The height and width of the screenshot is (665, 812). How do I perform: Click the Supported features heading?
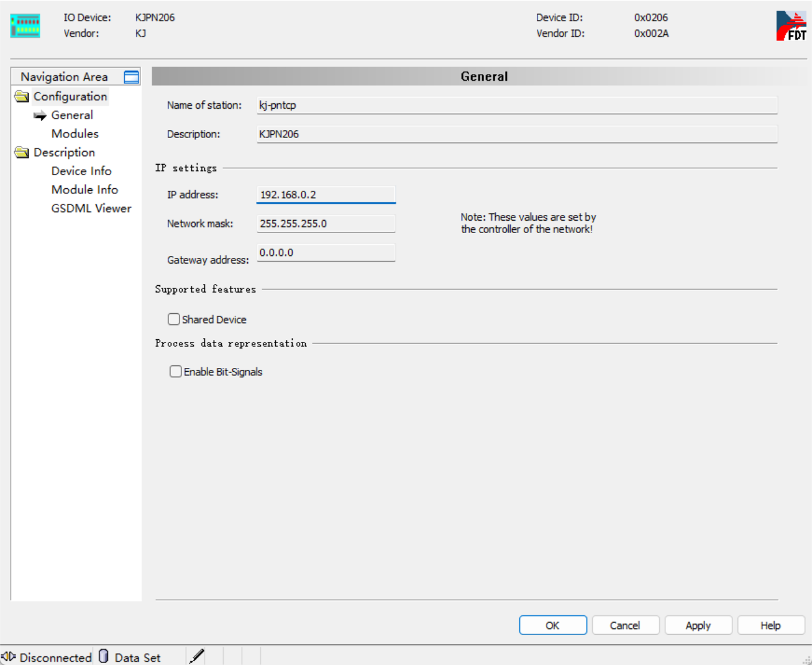(x=206, y=289)
